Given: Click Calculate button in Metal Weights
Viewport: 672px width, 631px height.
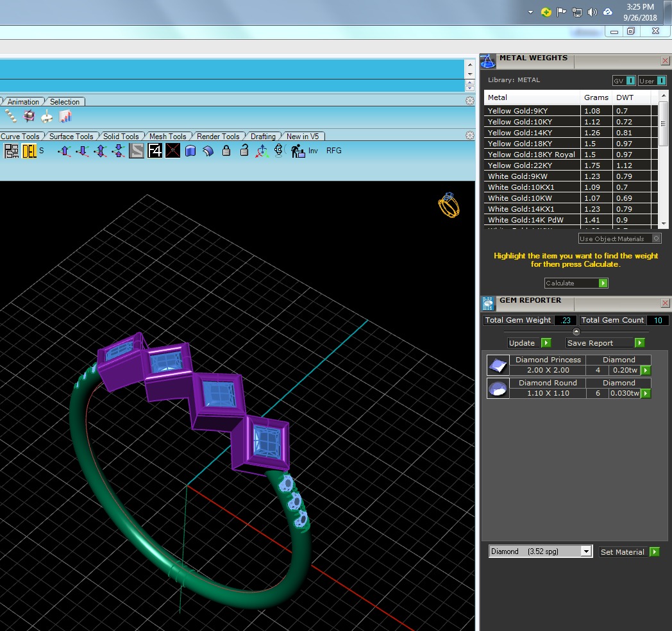Looking at the screenshot, I should [576, 283].
